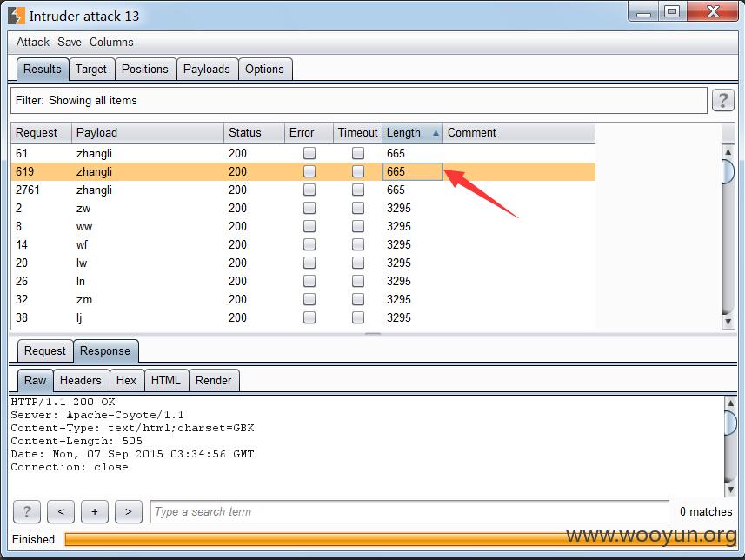
Task: Toggle Error checkbox for request 61
Action: pos(309,153)
